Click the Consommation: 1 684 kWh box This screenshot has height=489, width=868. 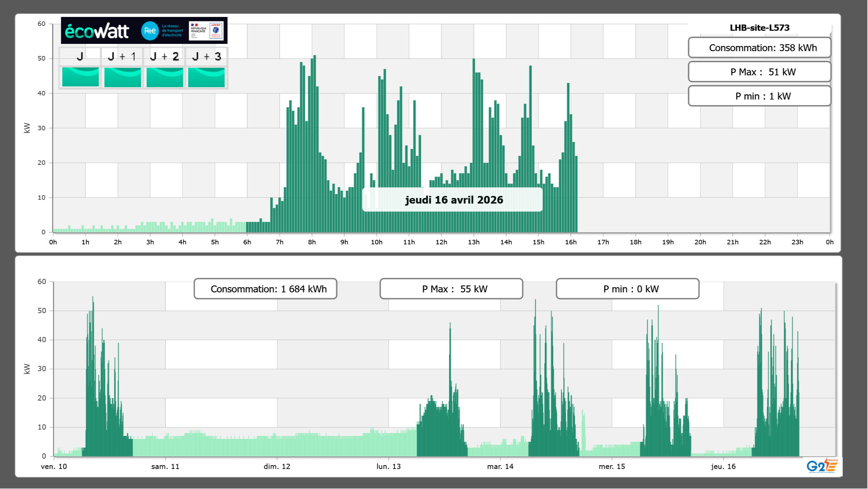click(265, 289)
